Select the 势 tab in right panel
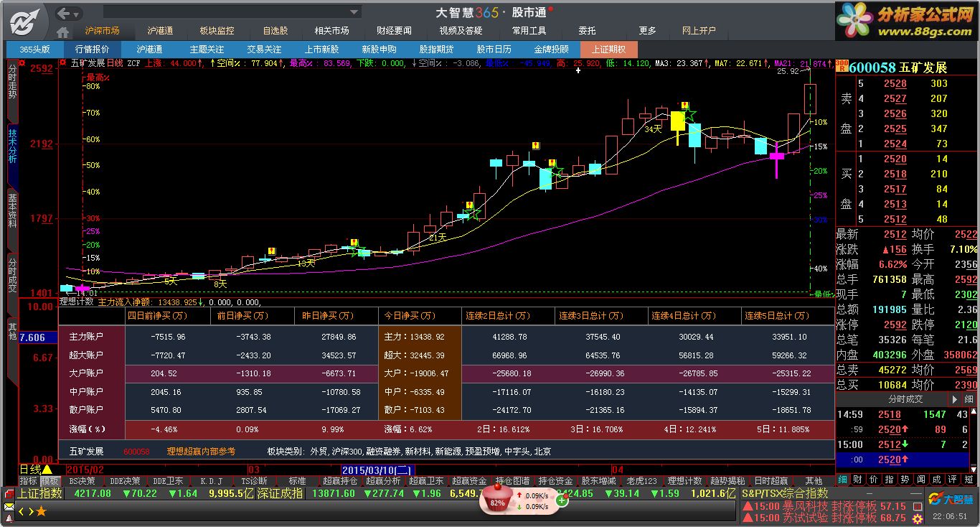This screenshot has width=980, height=527. coord(905,480)
